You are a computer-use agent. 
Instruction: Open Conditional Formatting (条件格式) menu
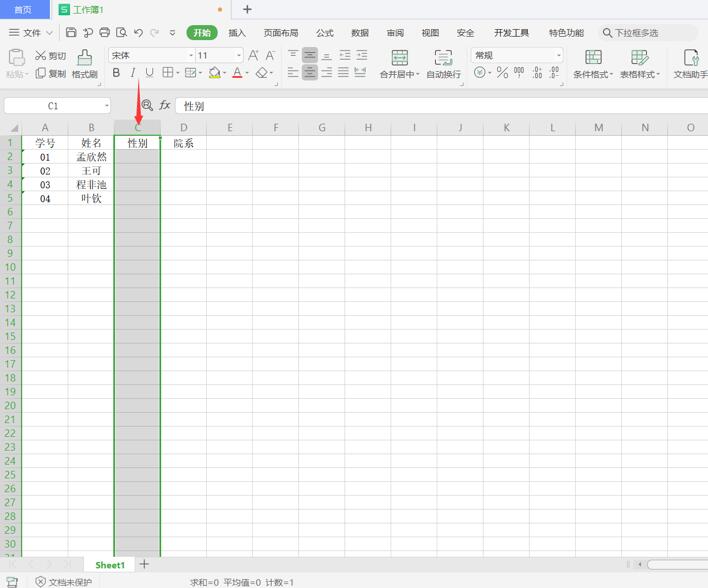(593, 64)
